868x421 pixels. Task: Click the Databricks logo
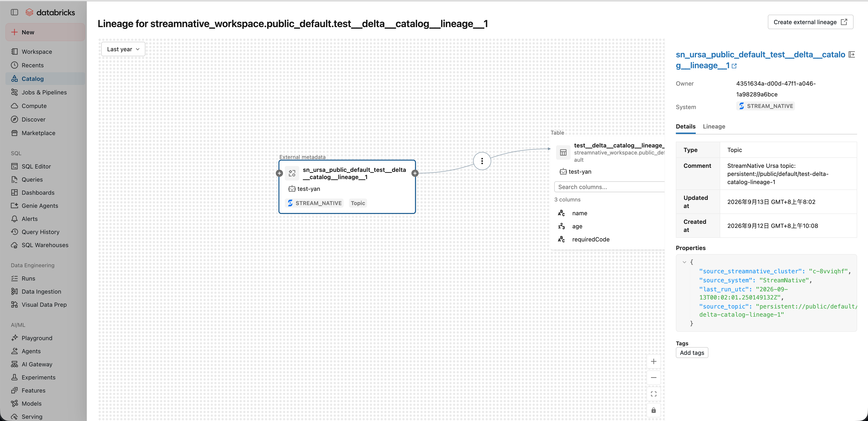point(50,12)
